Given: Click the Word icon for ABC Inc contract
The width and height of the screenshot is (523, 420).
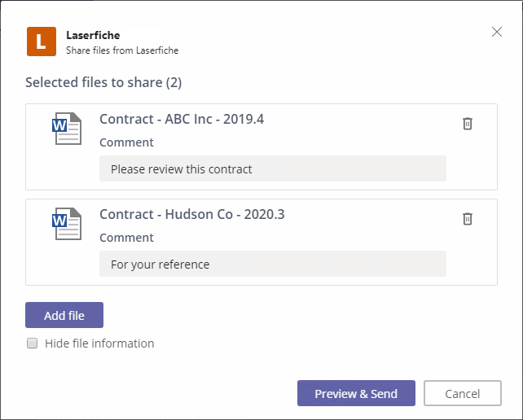Looking at the screenshot, I should [x=67, y=129].
